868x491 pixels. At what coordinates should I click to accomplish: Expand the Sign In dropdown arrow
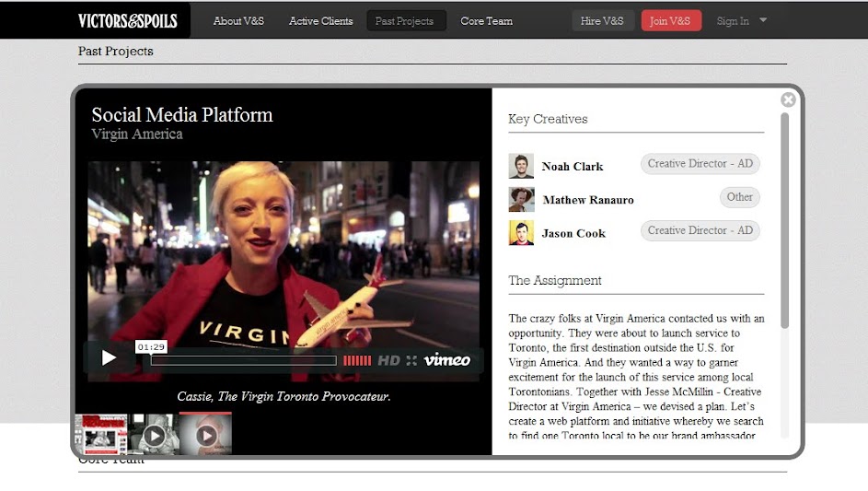pyautogui.click(x=763, y=20)
